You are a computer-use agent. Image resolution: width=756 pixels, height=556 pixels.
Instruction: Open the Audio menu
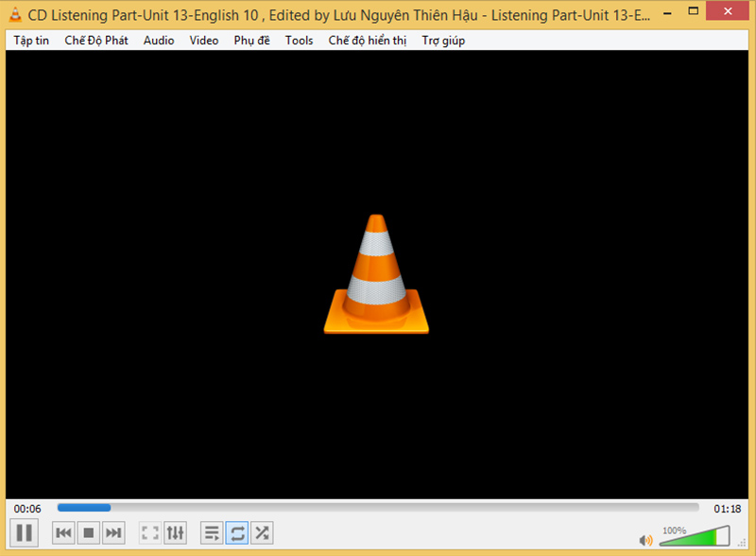[x=158, y=40]
